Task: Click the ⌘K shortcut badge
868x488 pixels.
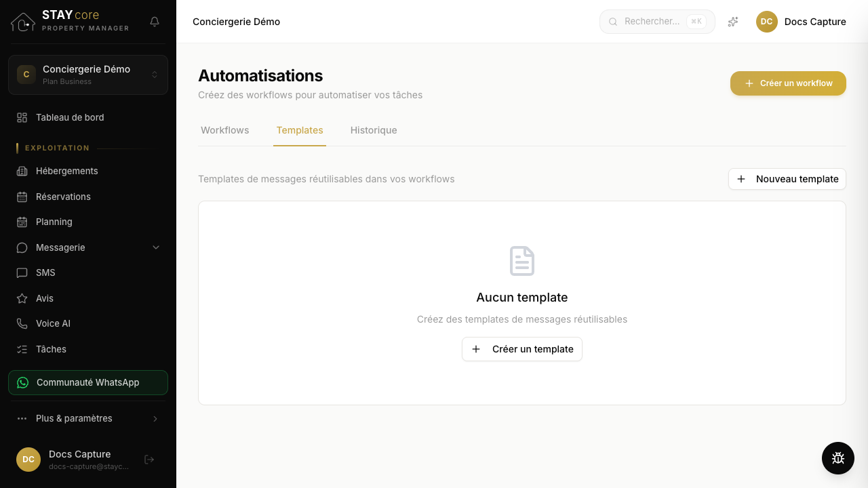Action: coord(696,22)
